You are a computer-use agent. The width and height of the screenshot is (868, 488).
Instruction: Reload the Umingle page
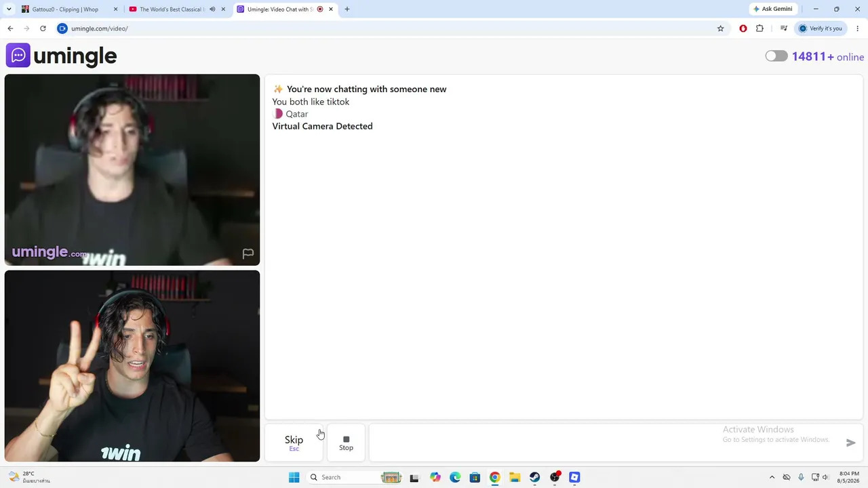click(x=43, y=28)
